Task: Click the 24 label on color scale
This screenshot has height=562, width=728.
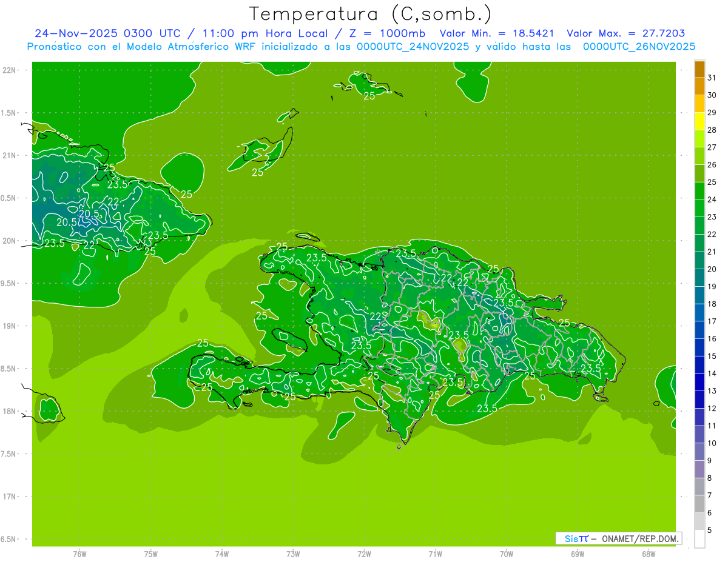Action: pyautogui.click(x=712, y=199)
